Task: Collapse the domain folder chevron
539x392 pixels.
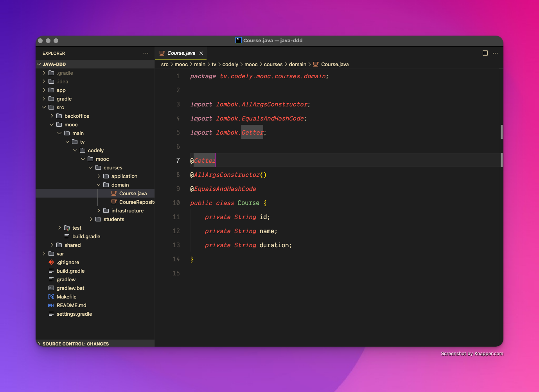Action: pyautogui.click(x=99, y=185)
